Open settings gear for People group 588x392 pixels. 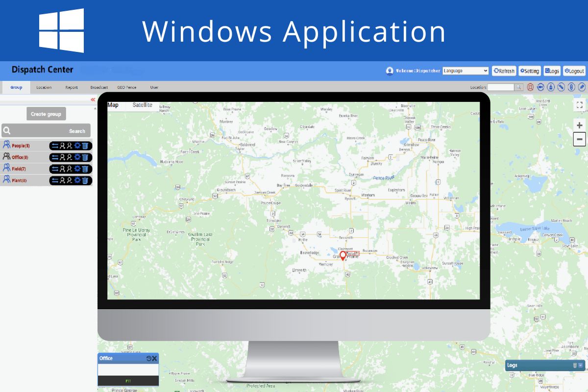point(77,146)
